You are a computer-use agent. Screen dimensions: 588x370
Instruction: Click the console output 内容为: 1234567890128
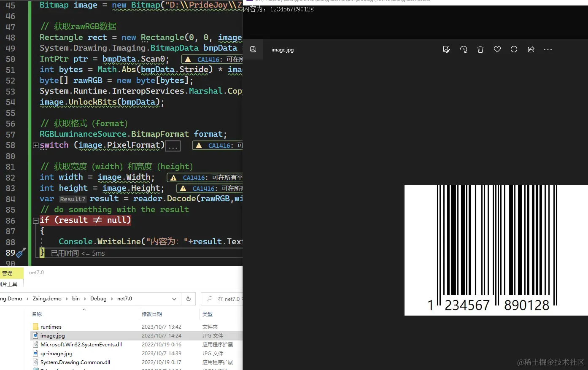(278, 9)
